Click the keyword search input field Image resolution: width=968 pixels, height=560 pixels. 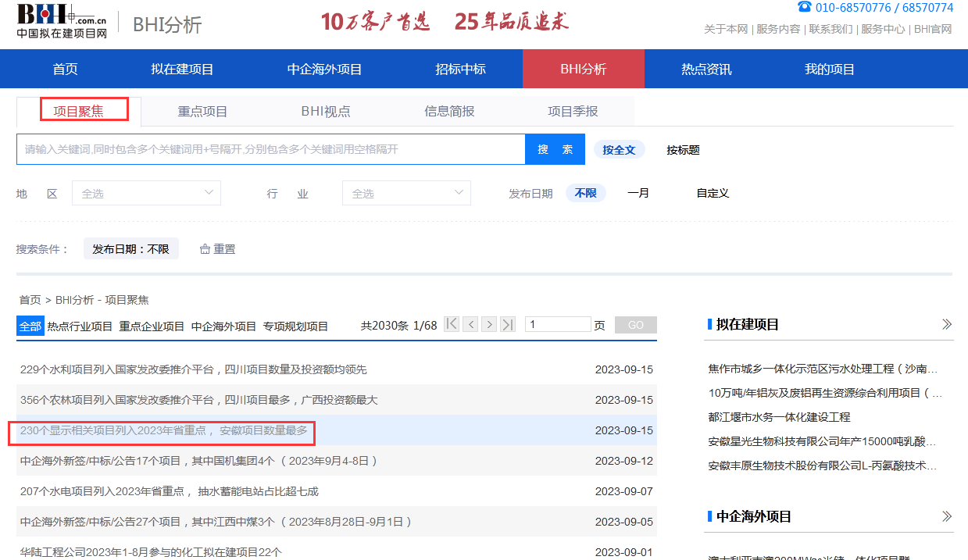(x=270, y=149)
